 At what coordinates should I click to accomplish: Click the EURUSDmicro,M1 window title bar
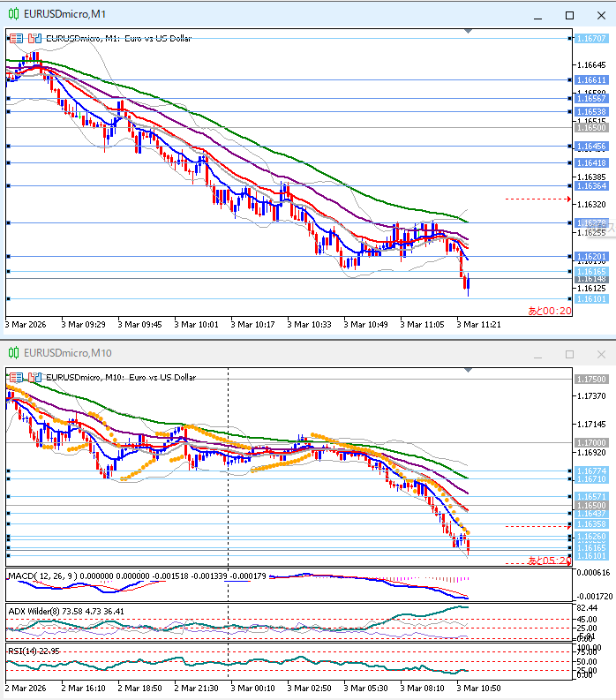coord(265,14)
